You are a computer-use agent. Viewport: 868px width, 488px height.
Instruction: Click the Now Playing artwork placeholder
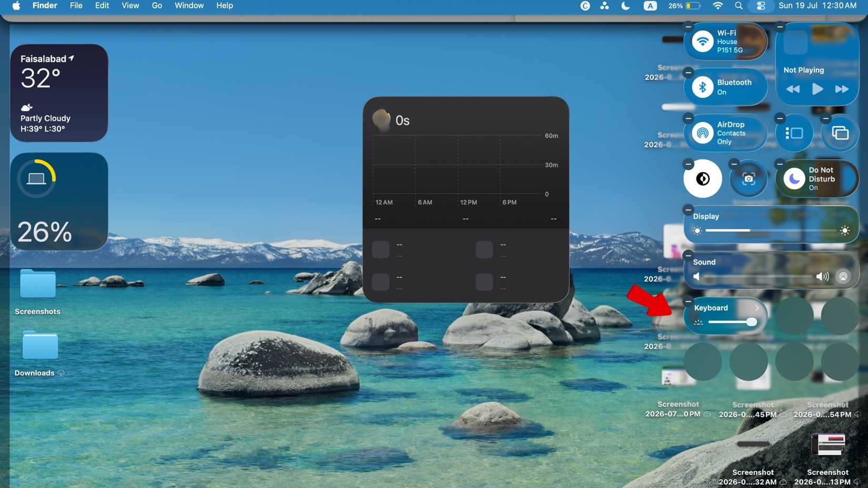(795, 42)
